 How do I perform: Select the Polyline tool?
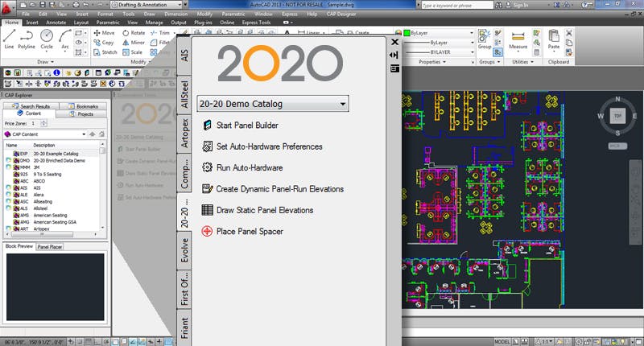coord(27,39)
